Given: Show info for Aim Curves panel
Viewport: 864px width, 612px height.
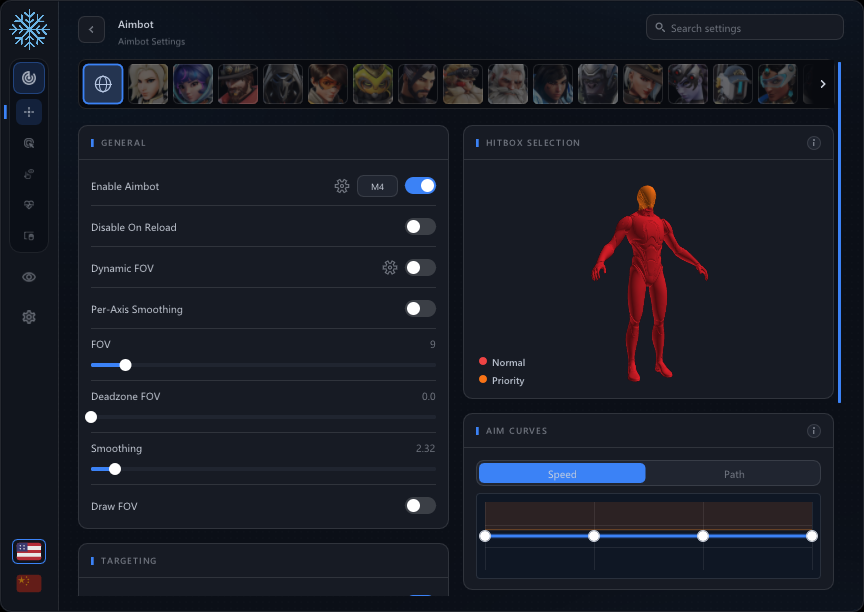Looking at the screenshot, I should click(813, 431).
